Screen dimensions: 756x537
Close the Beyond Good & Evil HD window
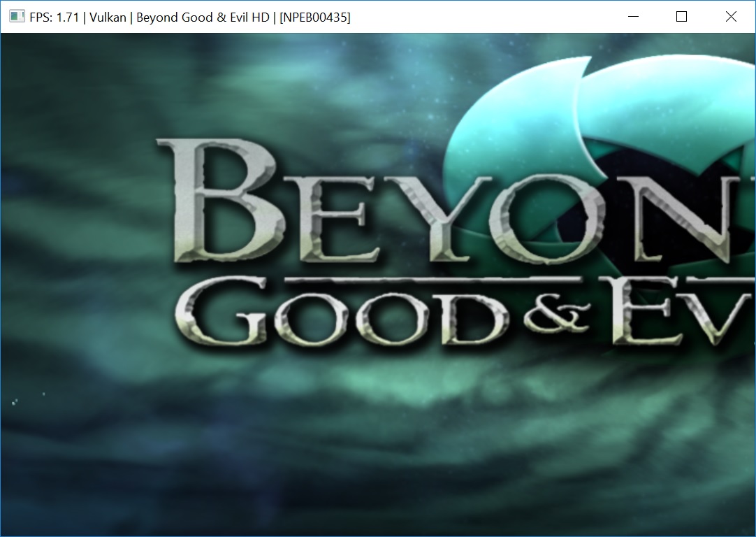(731, 17)
